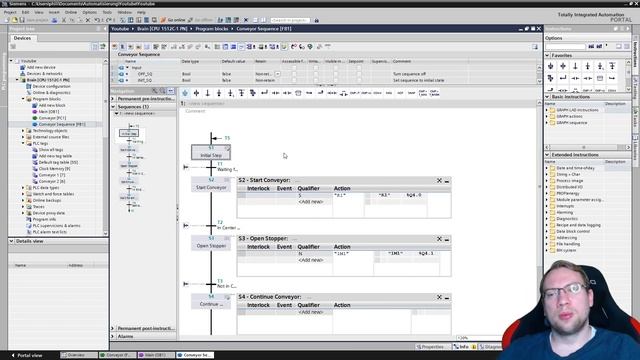Viewport: 640px width, 360px height.
Task: Open the Project menu
Action: point(10,12)
